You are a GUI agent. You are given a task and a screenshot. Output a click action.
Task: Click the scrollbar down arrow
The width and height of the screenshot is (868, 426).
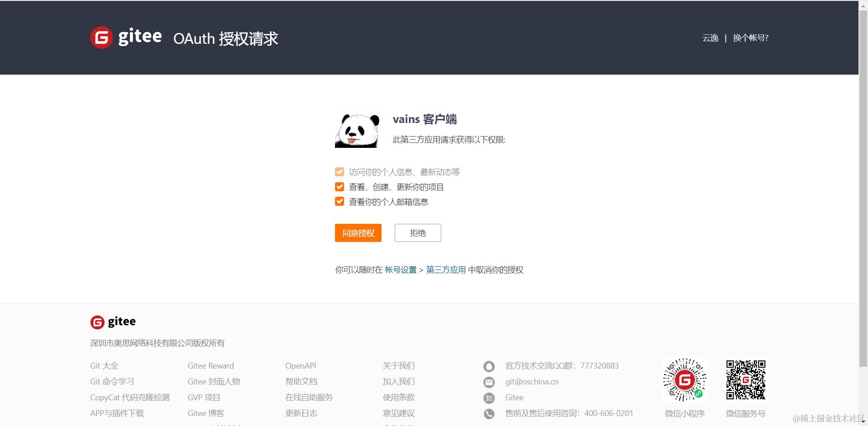[864, 421]
